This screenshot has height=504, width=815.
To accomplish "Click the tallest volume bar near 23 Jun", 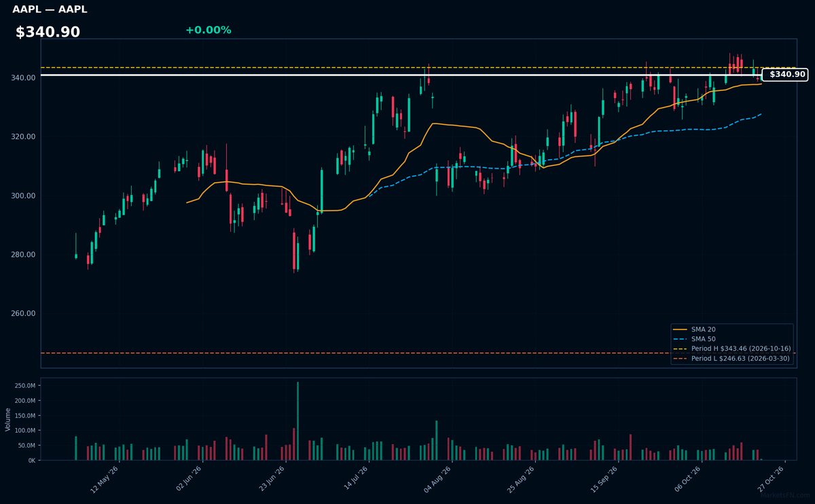I will tap(297, 421).
